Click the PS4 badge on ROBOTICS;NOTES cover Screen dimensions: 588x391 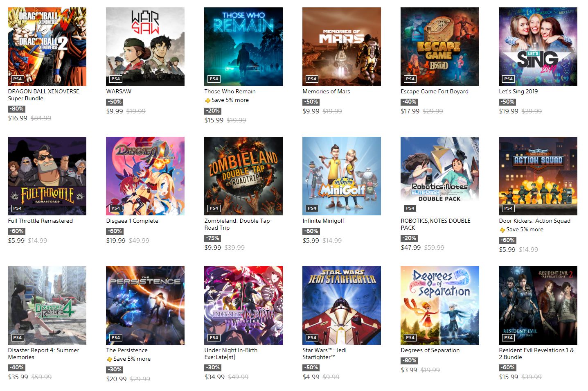click(410, 208)
